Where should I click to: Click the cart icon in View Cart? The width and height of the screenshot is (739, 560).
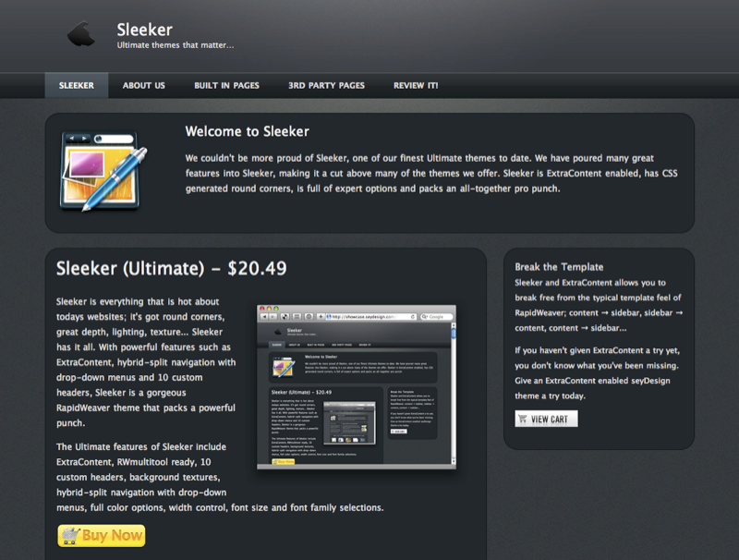point(523,419)
